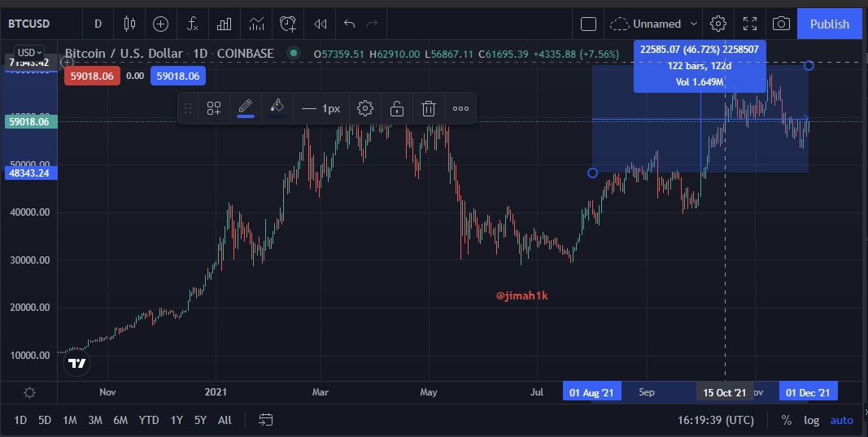Screen dimensions: 868x437
Task: Take a snapshot with the camera icon
Action: pyautogui.click(x=781, y=24)
